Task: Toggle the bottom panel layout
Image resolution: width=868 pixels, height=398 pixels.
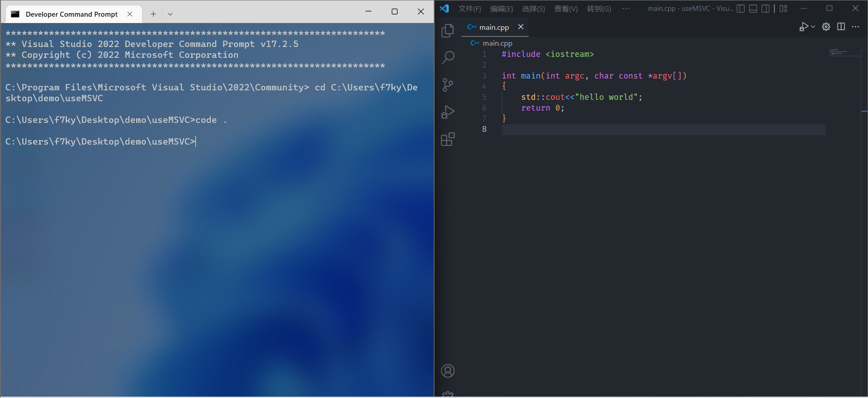Action: (753, 9)
